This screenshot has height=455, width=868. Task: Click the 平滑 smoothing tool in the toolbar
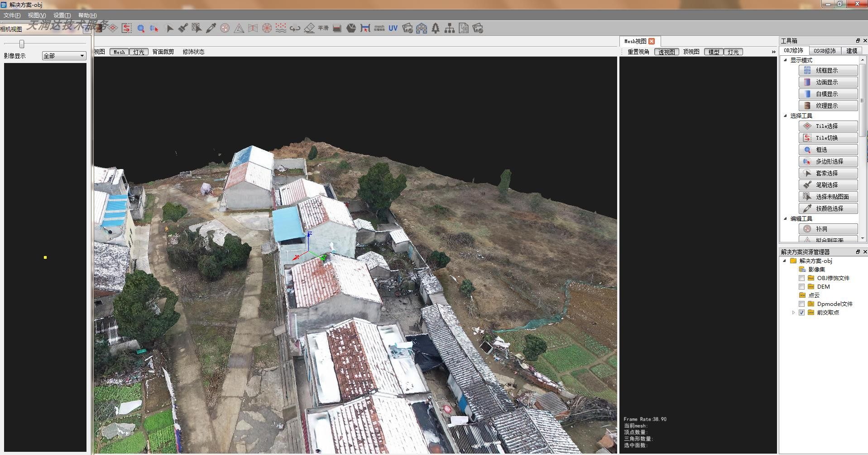[322, 28]
